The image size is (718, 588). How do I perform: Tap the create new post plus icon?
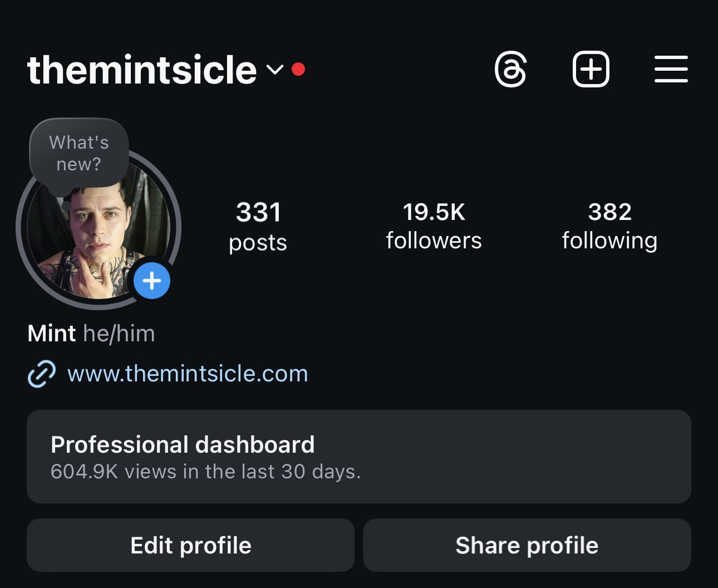pyautogui.click(x=591, y=69)
